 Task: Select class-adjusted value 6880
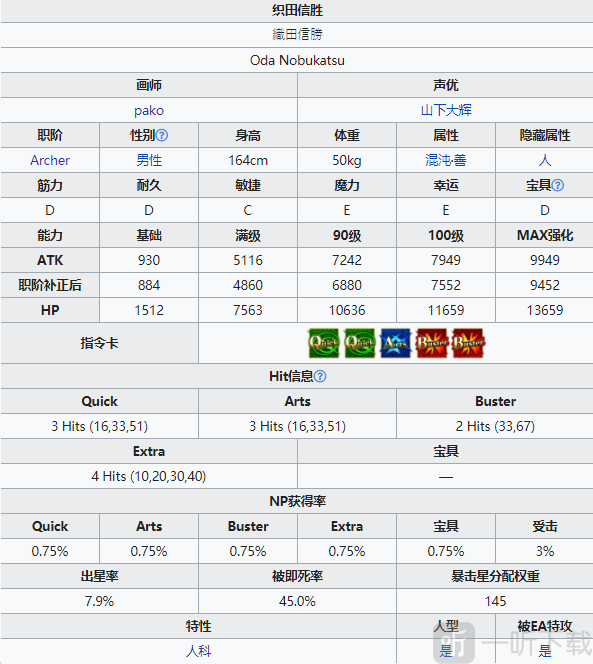tap(346, 285)
